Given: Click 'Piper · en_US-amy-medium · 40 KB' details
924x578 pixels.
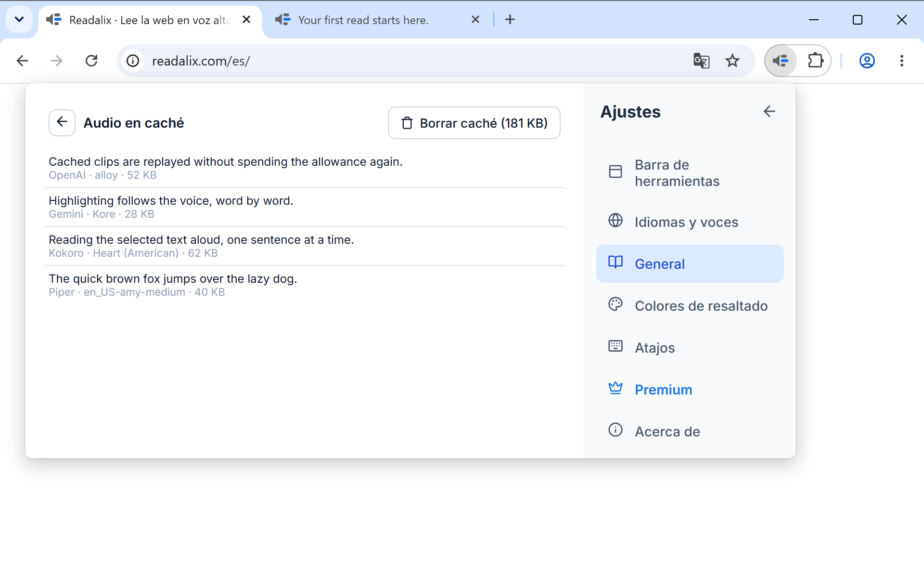Looking at the screenshot, I should (137, 292).
